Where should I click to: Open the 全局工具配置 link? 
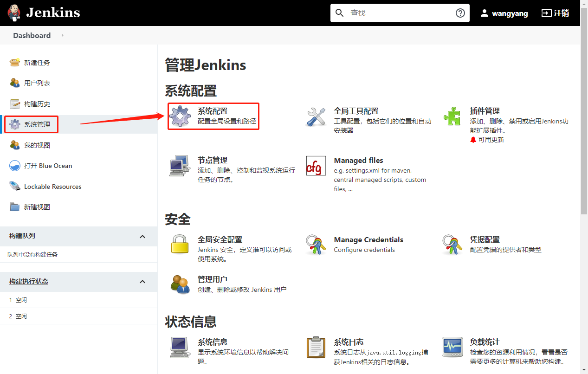point(356,111)
